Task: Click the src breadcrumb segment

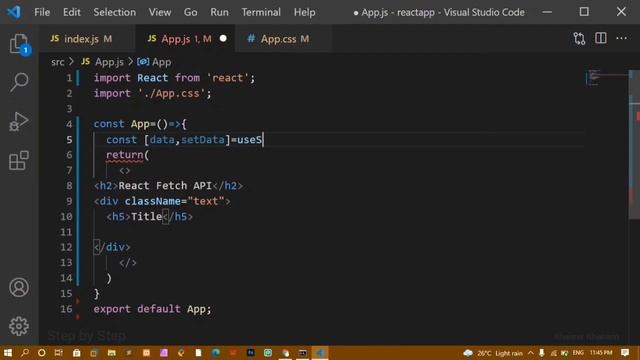Action: pos(58,62)
